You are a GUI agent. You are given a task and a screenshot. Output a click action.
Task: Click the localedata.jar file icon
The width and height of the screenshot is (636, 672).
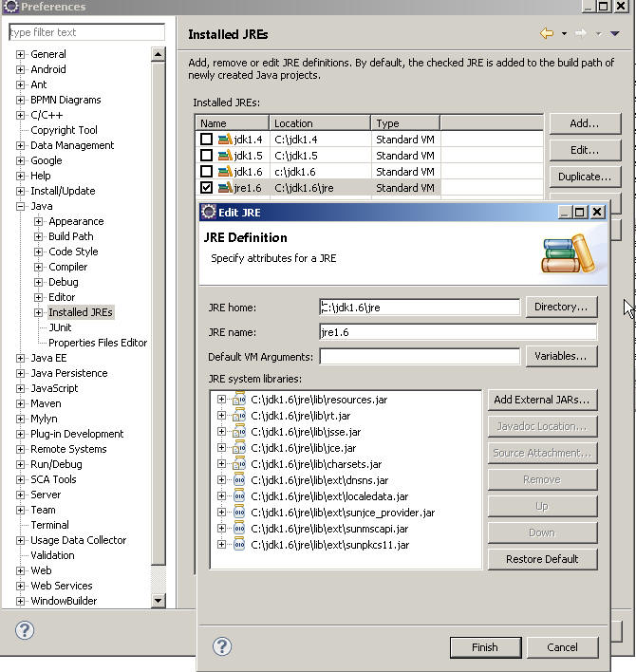(x=239, y=496)
